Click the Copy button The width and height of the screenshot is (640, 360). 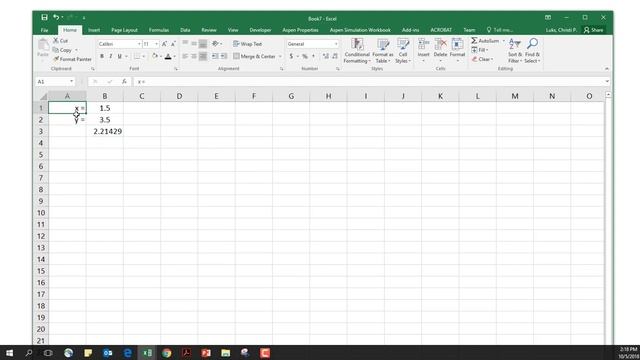pyautogui.click(x=62, y=50)
